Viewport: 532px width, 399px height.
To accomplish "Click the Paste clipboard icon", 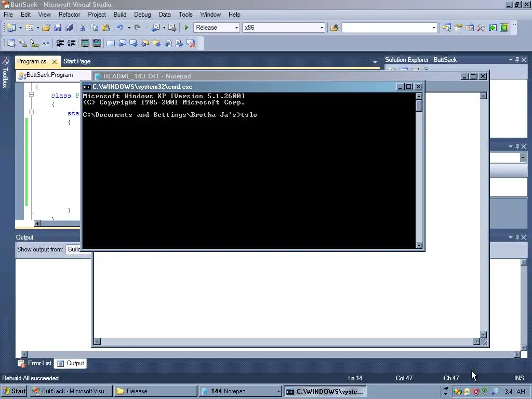I will (106, 28).
